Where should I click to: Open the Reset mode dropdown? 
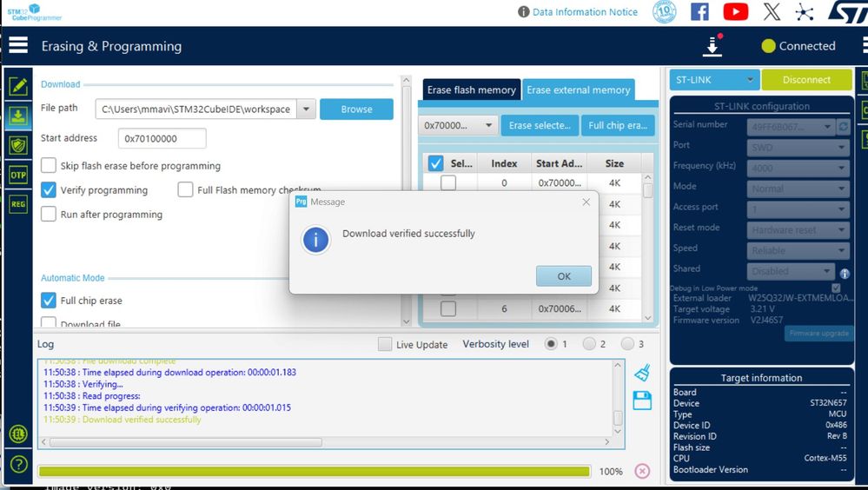798,229
